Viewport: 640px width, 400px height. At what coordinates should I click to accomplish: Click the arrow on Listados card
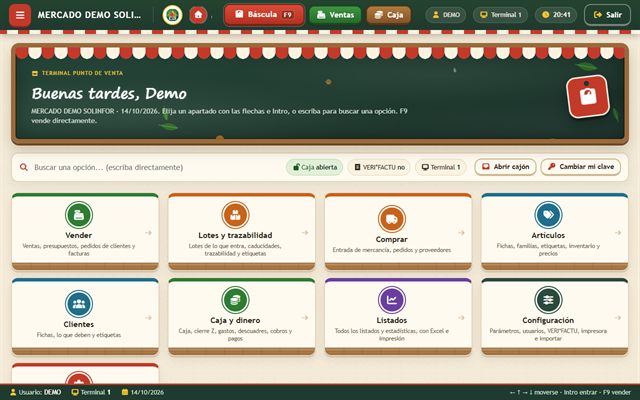(x=462, y=318)
